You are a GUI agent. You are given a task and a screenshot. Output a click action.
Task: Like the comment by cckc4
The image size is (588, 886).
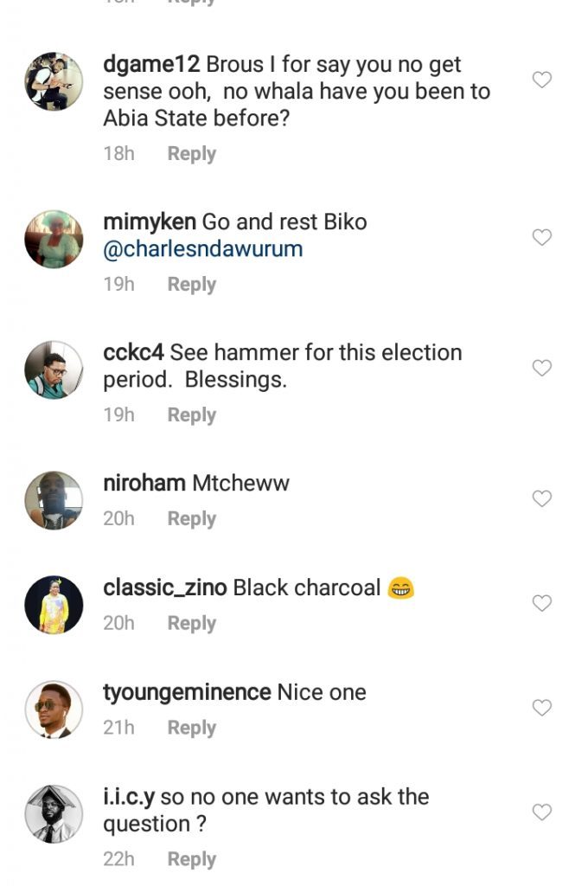tap(541, 368)
